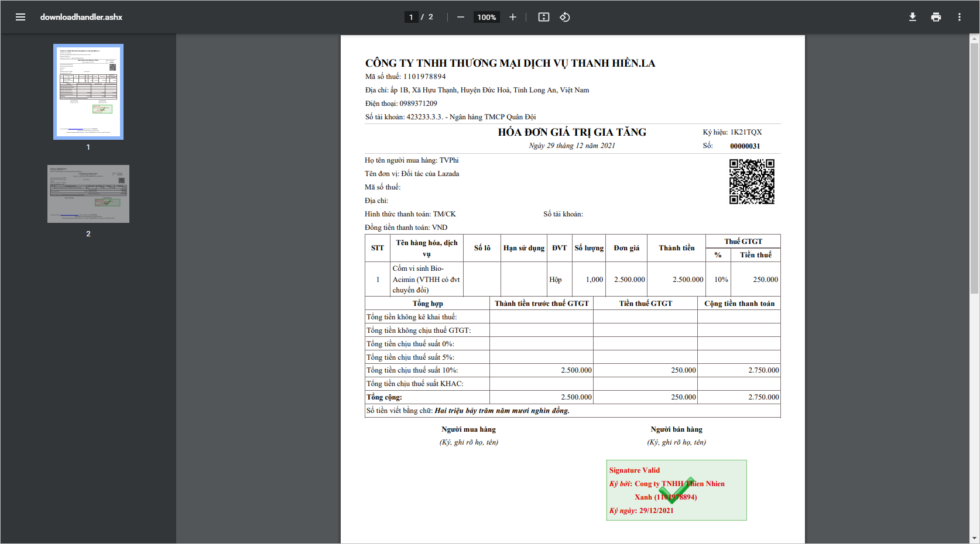Screen dimensions: 980x544
Task: Click the 10% tax rate cell
Action: pos(718,280)
